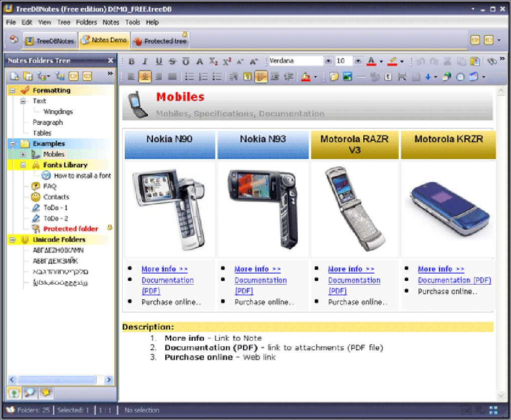The height and width of the screenshot is (420, 511).
Task: Collapse the Unicode Folders node
Action: tap(13, 240)
